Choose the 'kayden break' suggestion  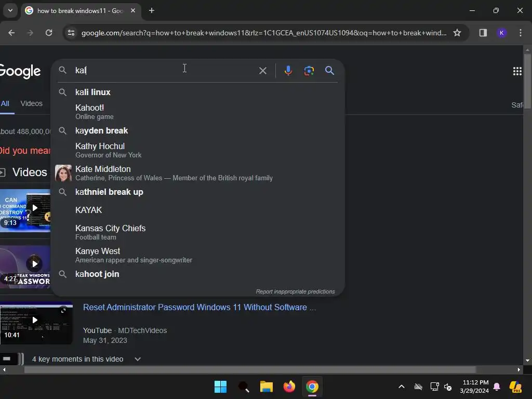pos(198,130)
